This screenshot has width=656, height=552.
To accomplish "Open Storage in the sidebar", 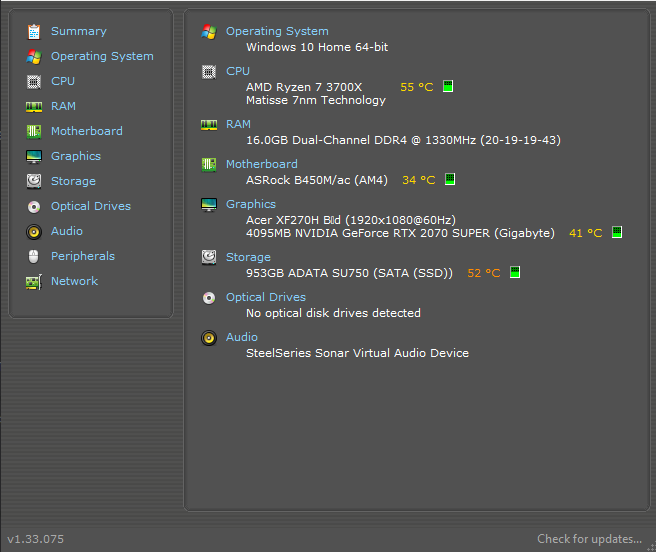I will pos(73,181).
